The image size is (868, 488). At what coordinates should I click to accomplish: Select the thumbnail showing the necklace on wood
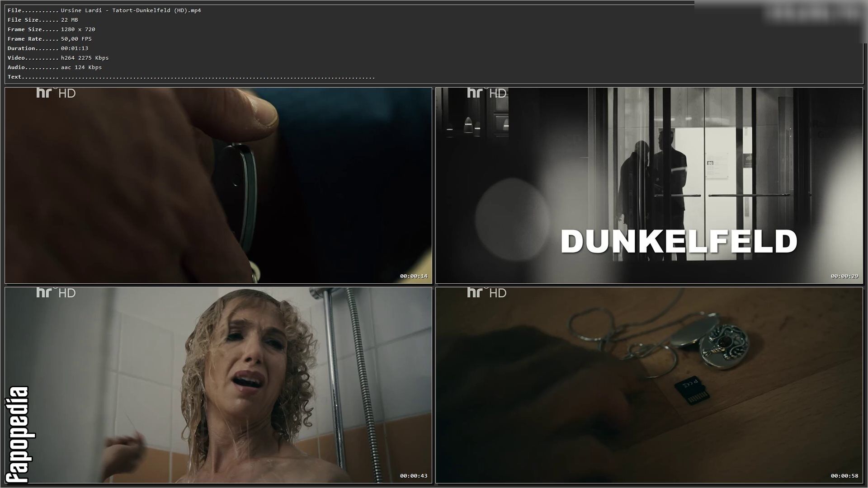649,385
